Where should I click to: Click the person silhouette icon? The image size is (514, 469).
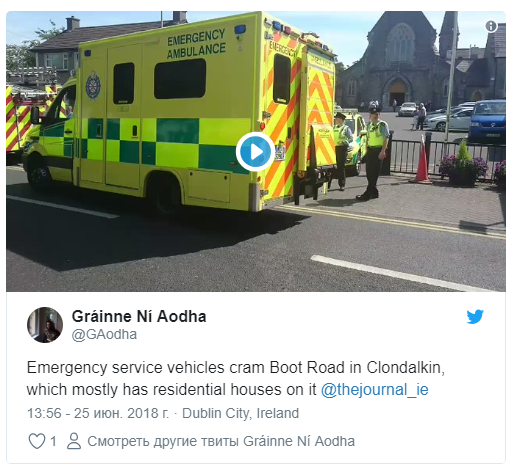click(x=74, y=441)
